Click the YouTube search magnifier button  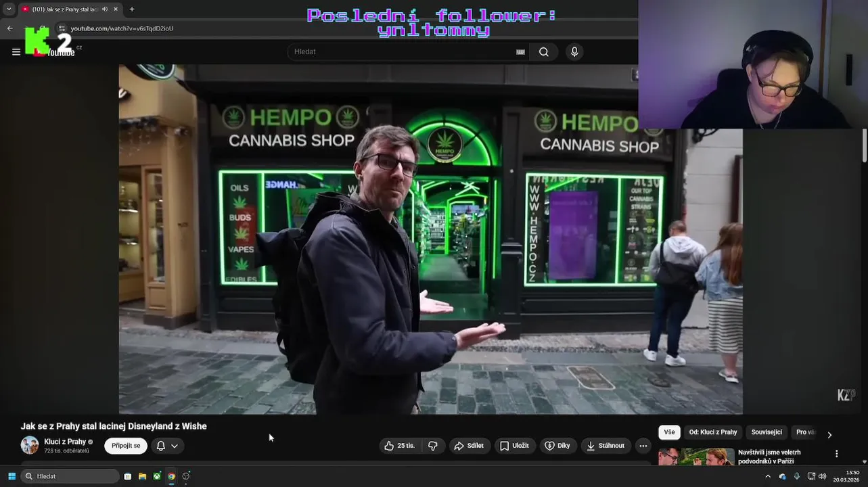[x=544, y=52]
